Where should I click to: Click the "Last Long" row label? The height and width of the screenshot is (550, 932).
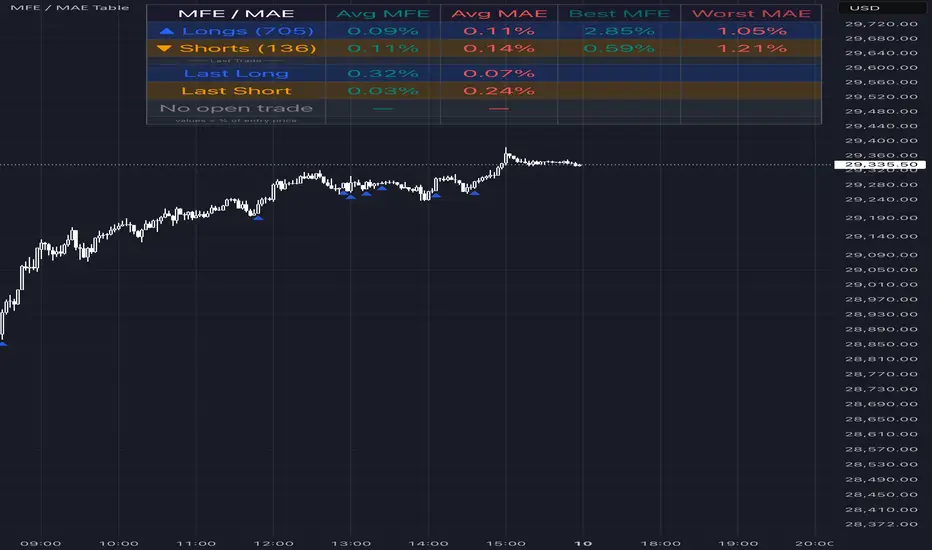(236, 73)
